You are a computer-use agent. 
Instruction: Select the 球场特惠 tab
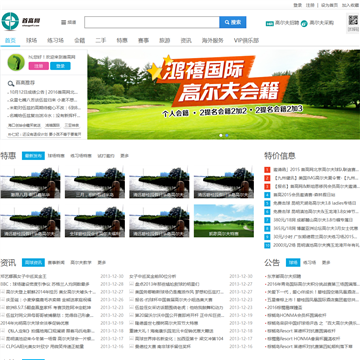tap(56, 156)
